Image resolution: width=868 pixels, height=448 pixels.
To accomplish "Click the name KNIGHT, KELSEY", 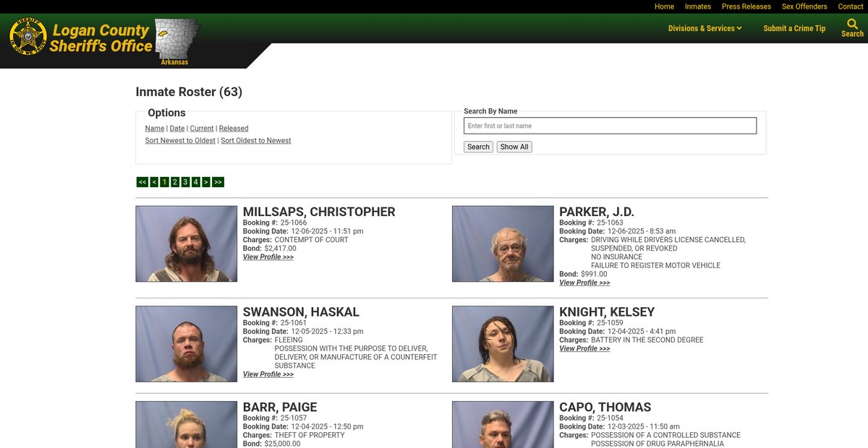I will click(x=607, y=312).
